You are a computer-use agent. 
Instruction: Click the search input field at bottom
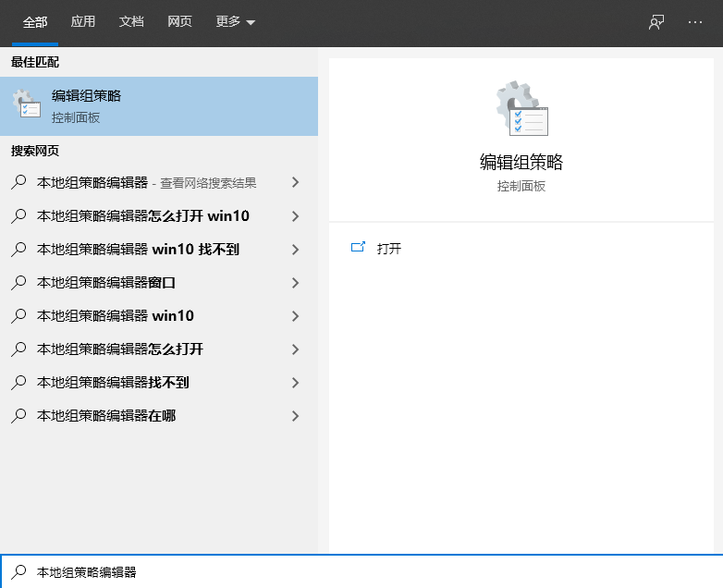pyautogui.click(x=370, y=572)
